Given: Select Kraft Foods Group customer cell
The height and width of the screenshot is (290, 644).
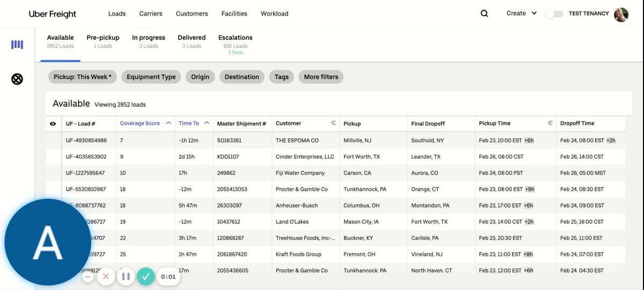Looking at the screenshot, I should 298,254.
